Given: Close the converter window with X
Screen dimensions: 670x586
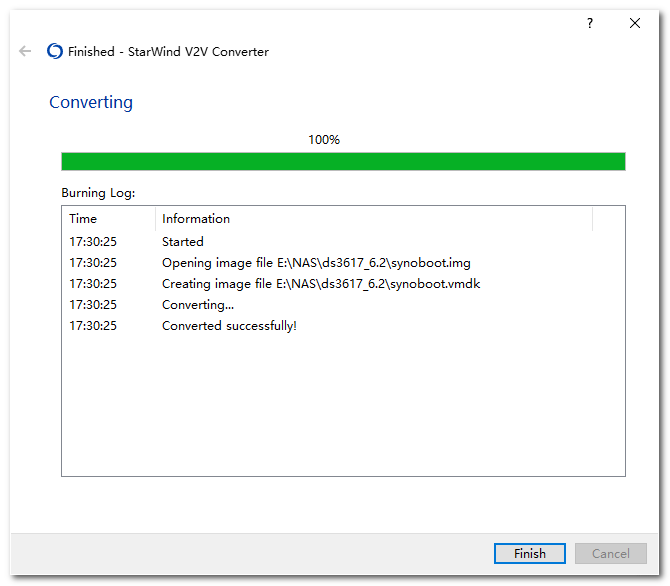Looking at the screenshot, I should (635, 23).
